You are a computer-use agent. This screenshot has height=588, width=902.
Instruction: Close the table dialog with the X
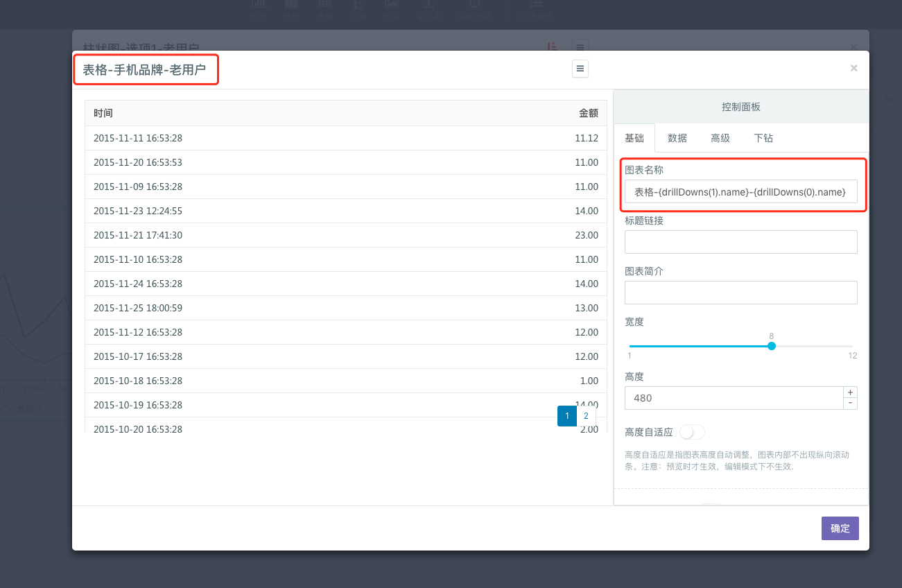[853, 68]
